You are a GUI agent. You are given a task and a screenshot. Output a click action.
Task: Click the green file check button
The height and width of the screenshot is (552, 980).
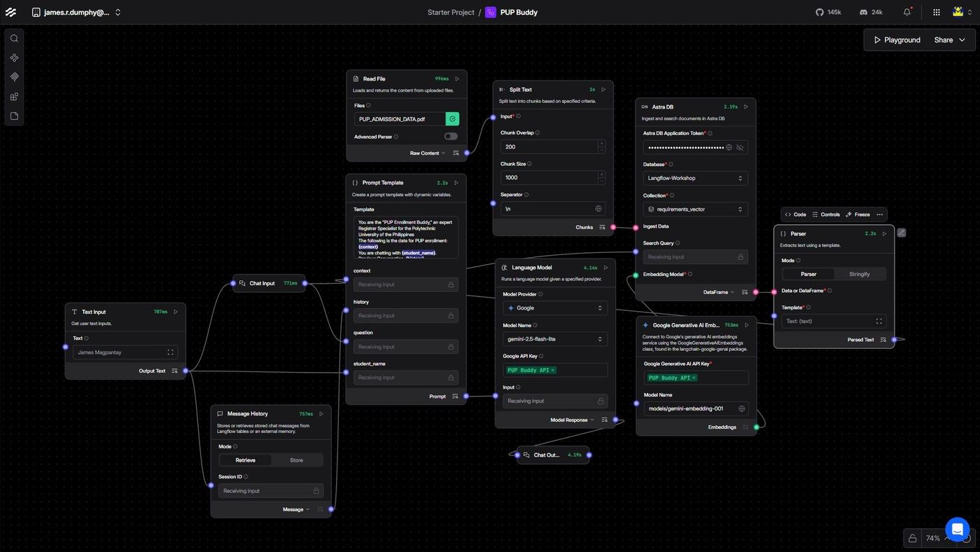click(x=453, y=119)
